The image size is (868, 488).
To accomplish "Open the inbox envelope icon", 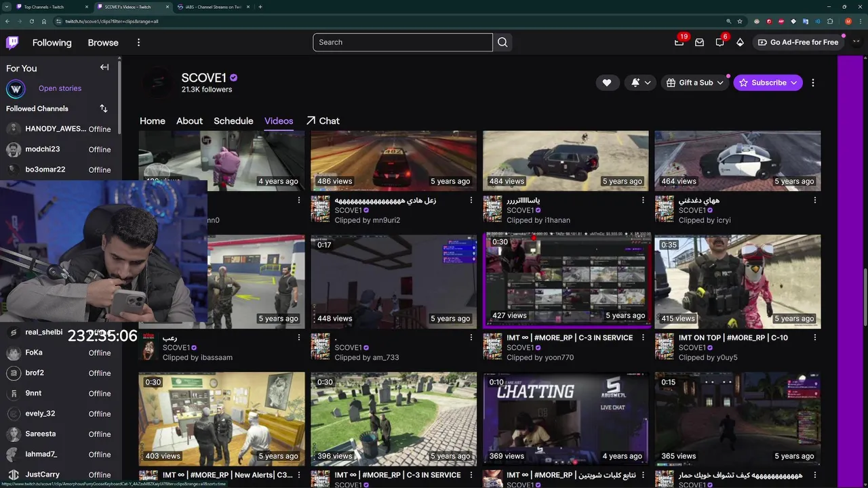I will (x=699, y=42).
